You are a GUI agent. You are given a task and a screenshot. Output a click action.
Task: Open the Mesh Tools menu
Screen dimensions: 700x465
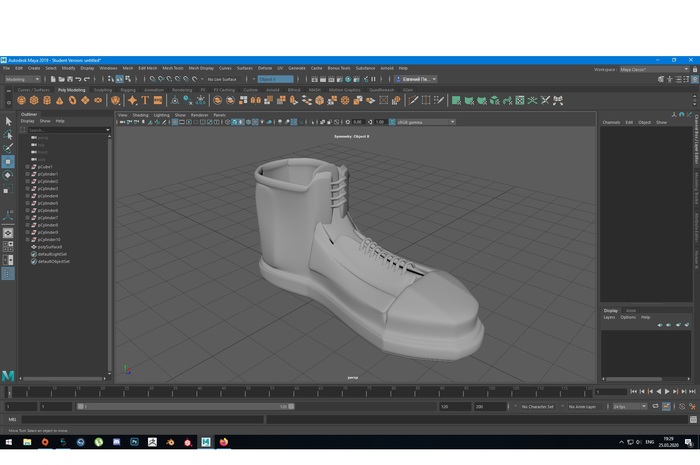pos(172,68)
